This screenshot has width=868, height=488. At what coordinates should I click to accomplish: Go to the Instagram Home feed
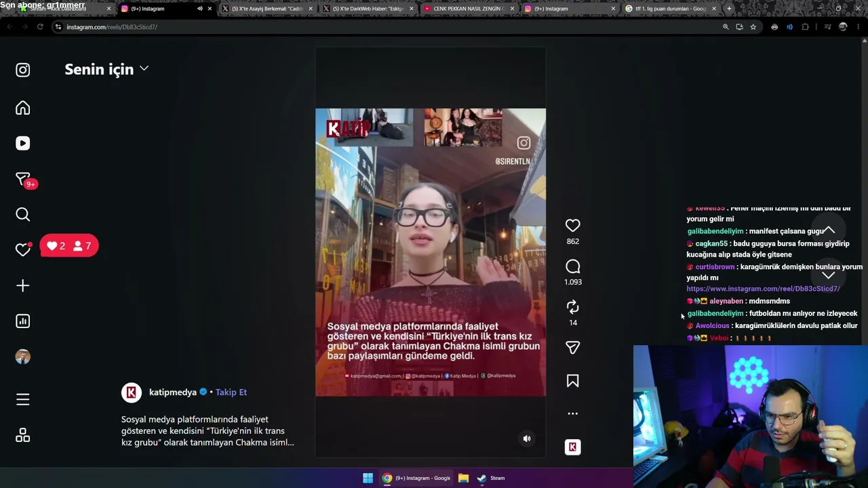point(23,108)
